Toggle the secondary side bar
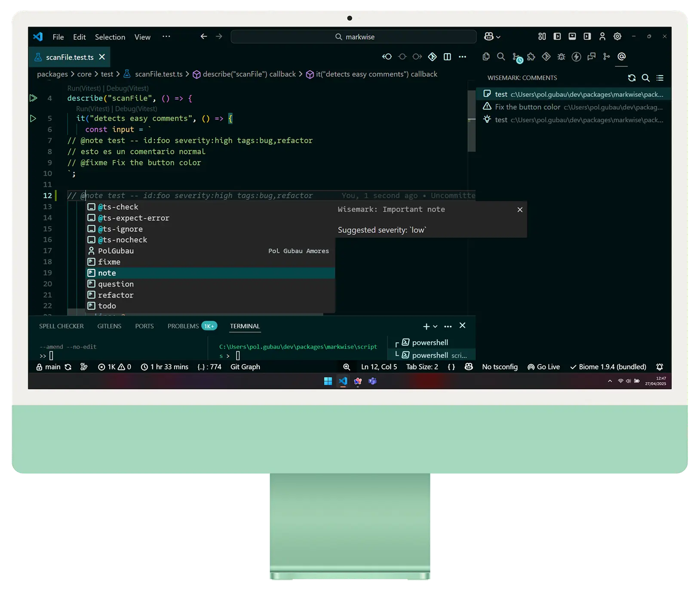The image size is (700, 596). point(587,37)
